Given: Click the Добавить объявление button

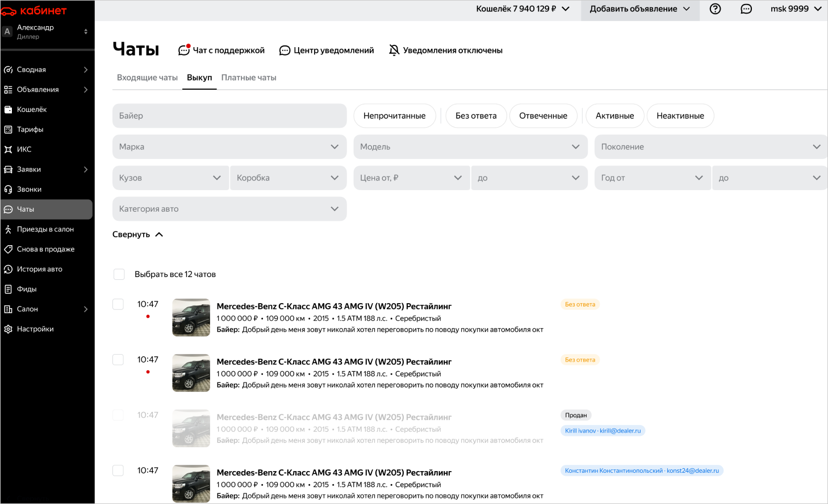Looking at the screenshot, I should [x=639, y=9].
